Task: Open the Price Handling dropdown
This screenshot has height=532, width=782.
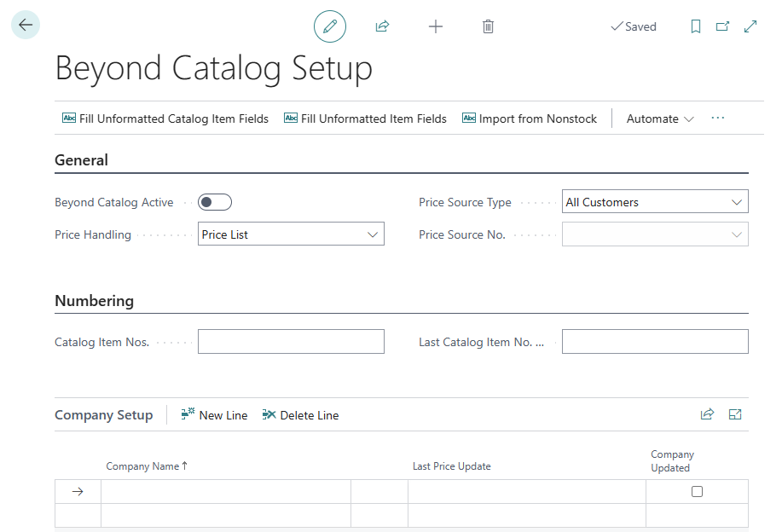Action: pos(291,234)
